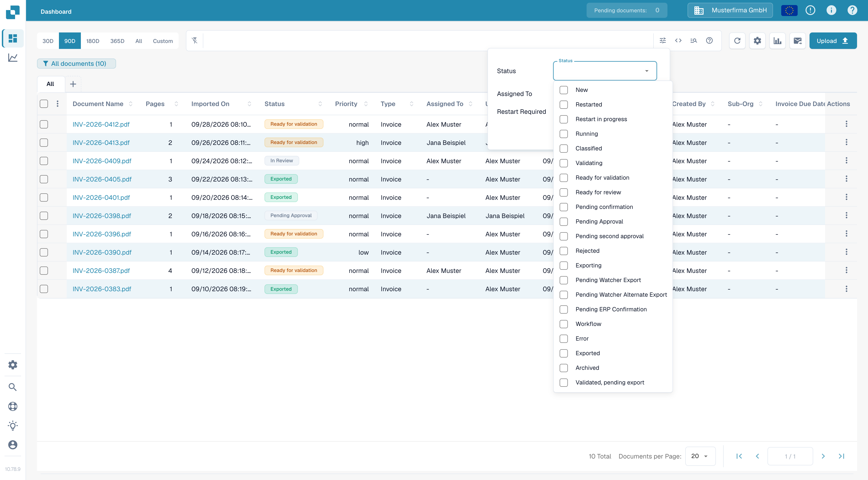Click the search input field
This screenshot has width=868, height=480.
click(428, 41)
